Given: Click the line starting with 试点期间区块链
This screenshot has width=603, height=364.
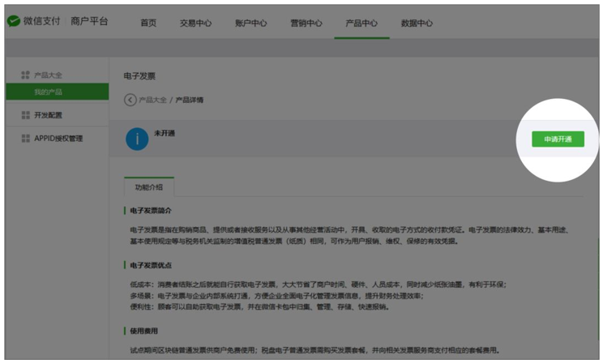Looking at the screenshot, I should [x=315, y=350].
